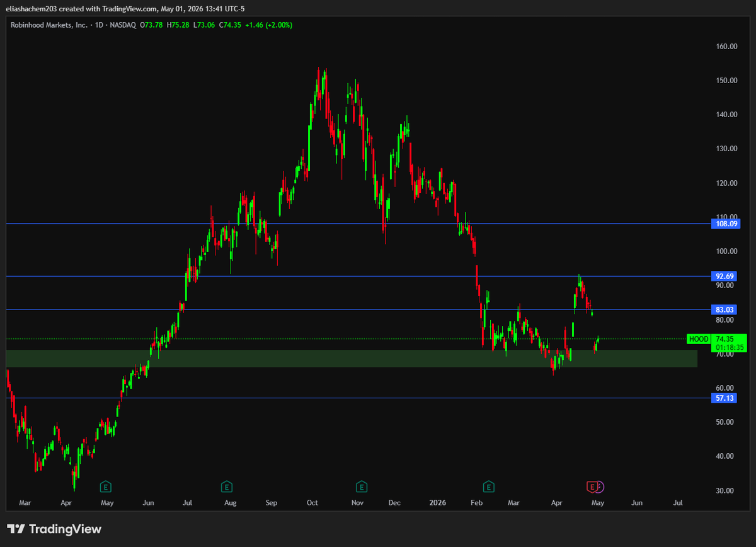
Task: Click the open value O73.78
Action: [x=152, y=25]
